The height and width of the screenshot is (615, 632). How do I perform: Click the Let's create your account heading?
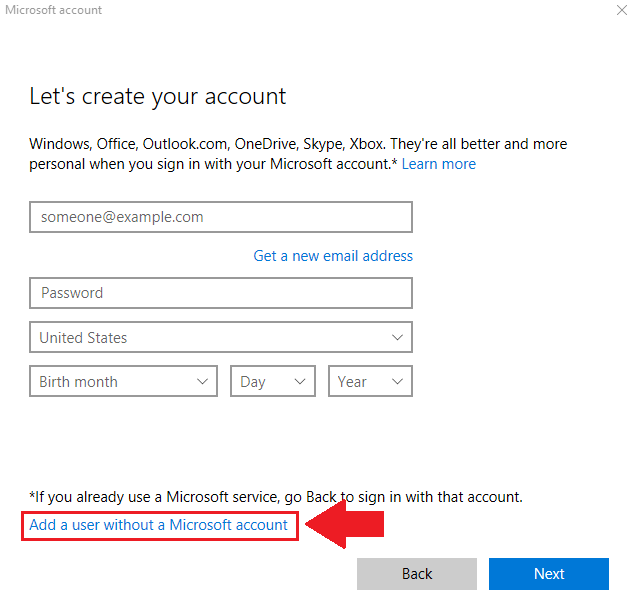pos(158,97)
